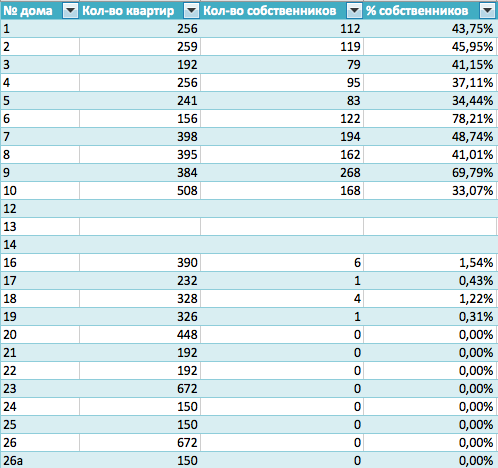
Task: Select the Кол-во собственников header text
Action: point(270,11)
